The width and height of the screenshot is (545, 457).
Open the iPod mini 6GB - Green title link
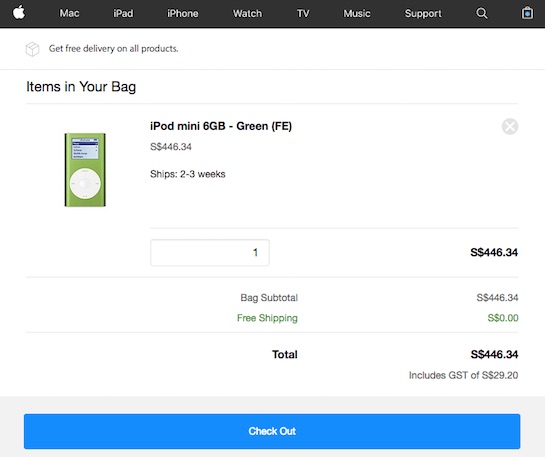[221, 126]
